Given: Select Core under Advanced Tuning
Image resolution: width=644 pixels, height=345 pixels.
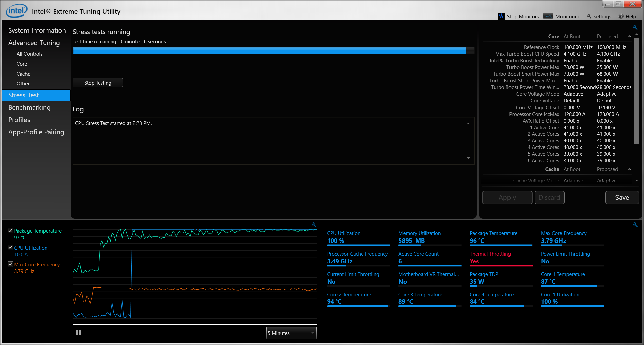Looking at the screenshot, I should click(22, 64).
